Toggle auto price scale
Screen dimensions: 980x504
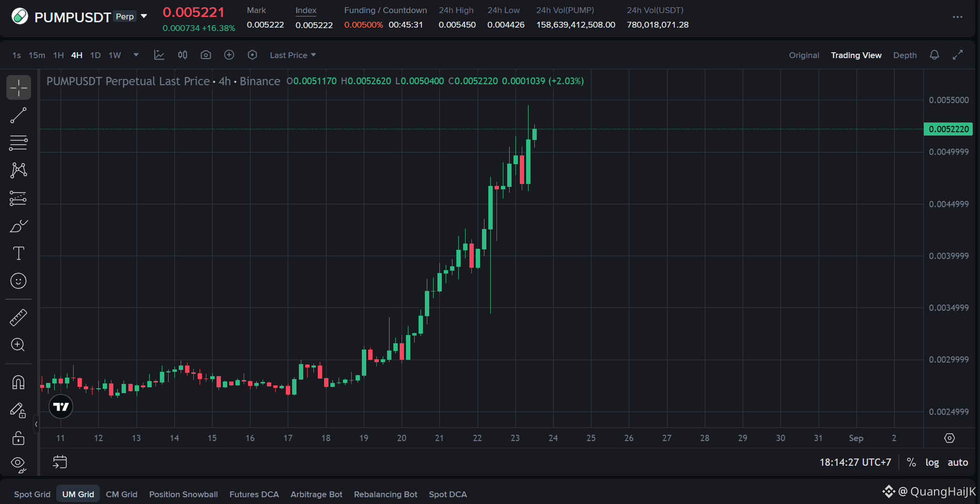(x=958, y=462)
